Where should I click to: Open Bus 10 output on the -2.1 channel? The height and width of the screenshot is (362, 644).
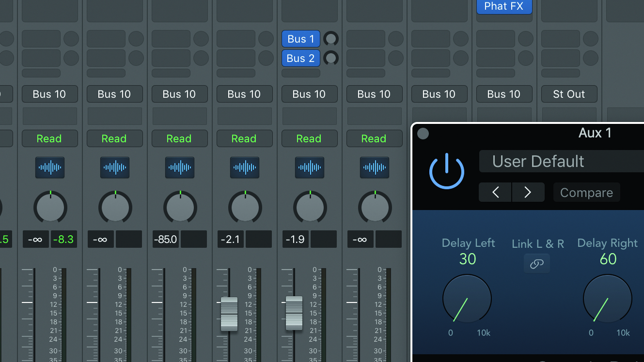click(244, 94)
